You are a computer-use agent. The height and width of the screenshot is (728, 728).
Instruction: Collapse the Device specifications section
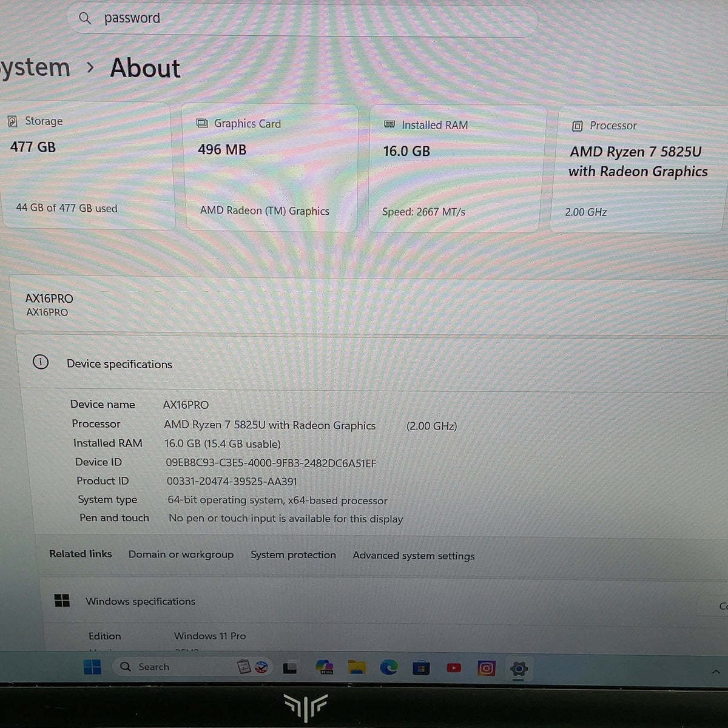(373, 363)
